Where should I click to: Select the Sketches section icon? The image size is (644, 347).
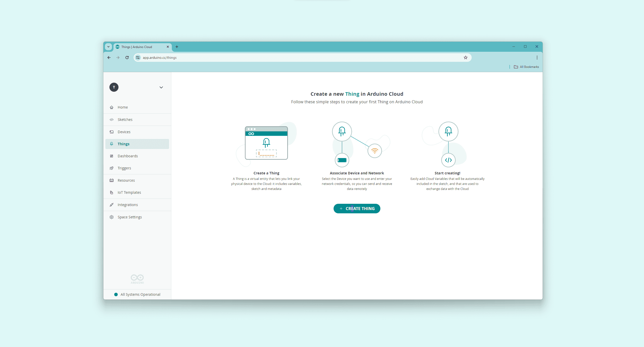tap(112, 120)
